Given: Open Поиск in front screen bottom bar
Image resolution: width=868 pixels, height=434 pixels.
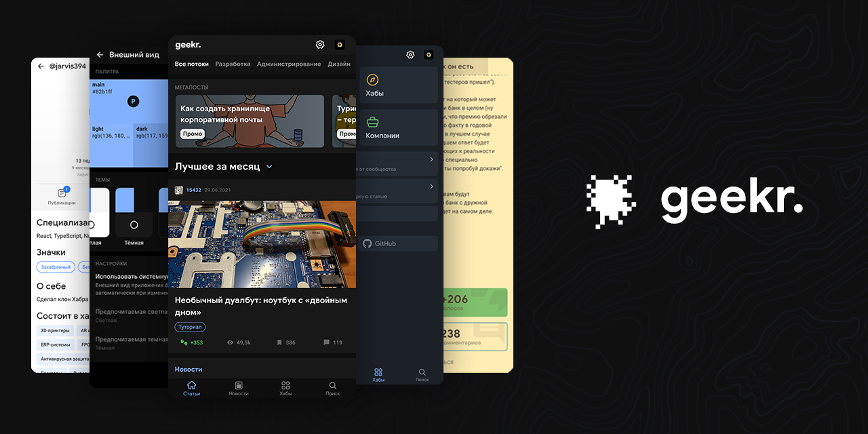Looking at the screenshot, I should 332,389.
